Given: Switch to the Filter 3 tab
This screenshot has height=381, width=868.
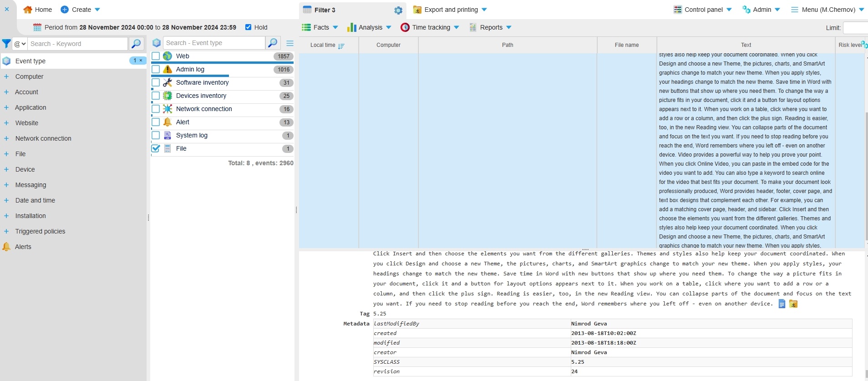Looking at the screenshot, I should tap(325, 10).
